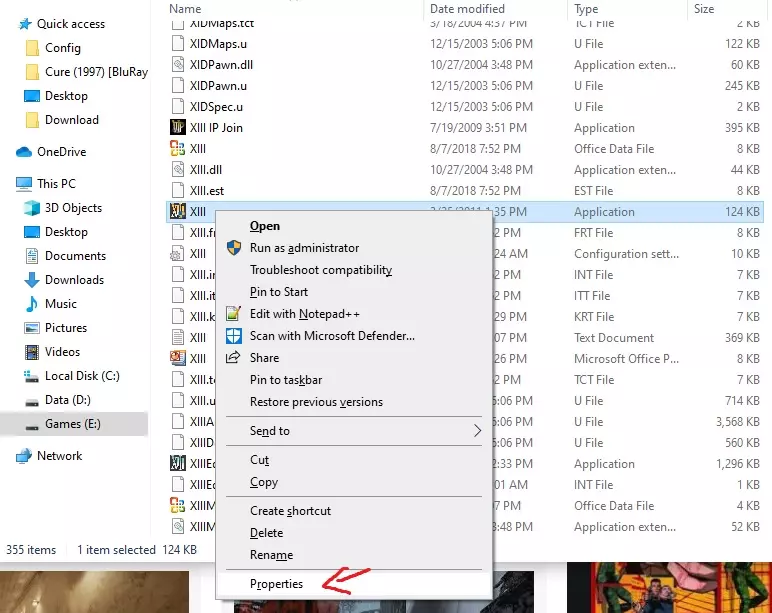Click the Downloads arrow icon
Screen dimensions: 772x613
[32, 280]
